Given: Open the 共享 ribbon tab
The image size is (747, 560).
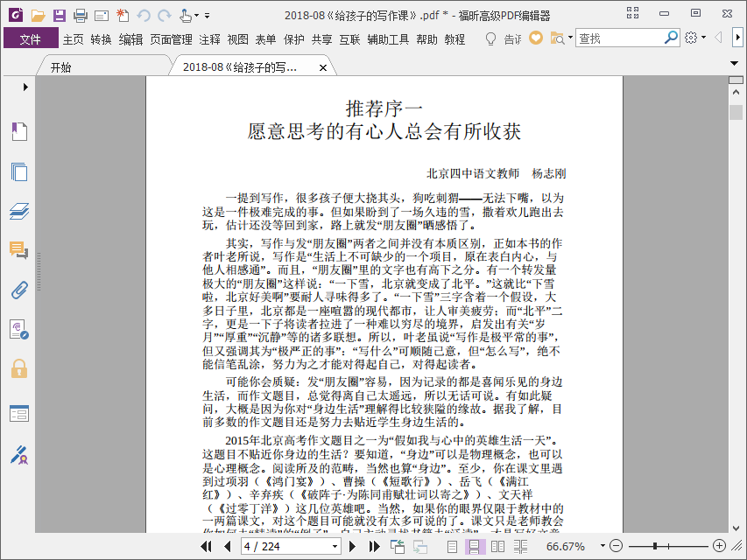Looking at the screenshot, I should click(x=321, y=39).
